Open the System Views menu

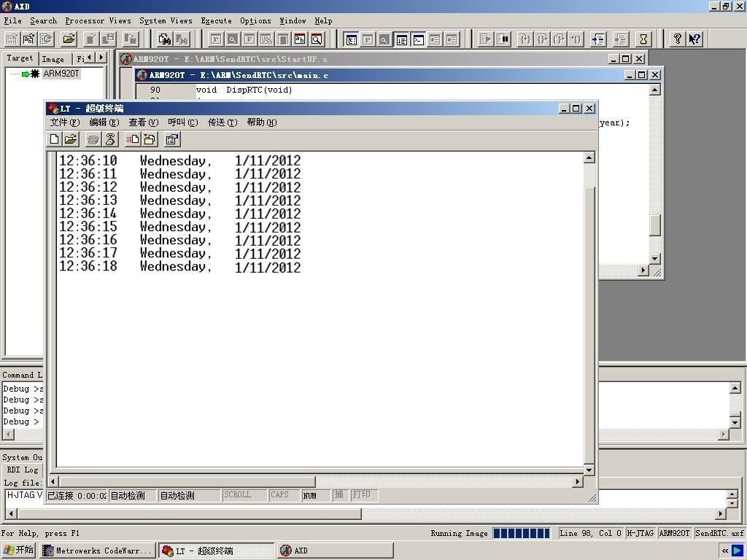click(x=166, y=20)
